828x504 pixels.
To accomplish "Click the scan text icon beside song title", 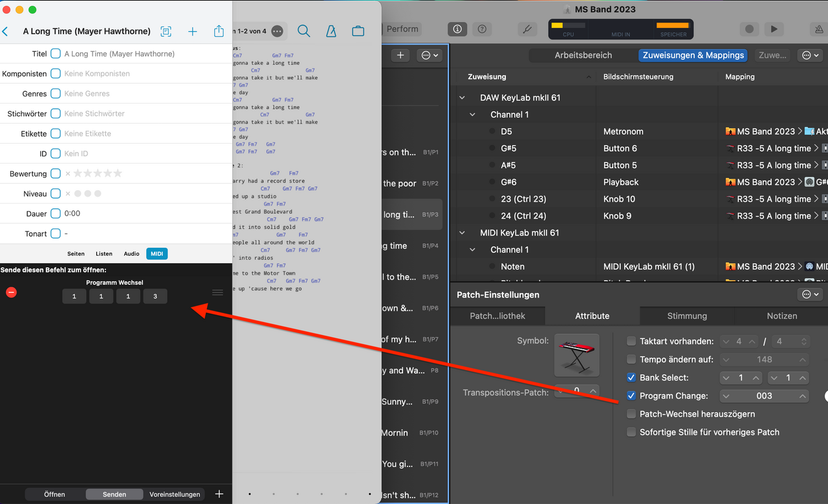I will point(166,31).
